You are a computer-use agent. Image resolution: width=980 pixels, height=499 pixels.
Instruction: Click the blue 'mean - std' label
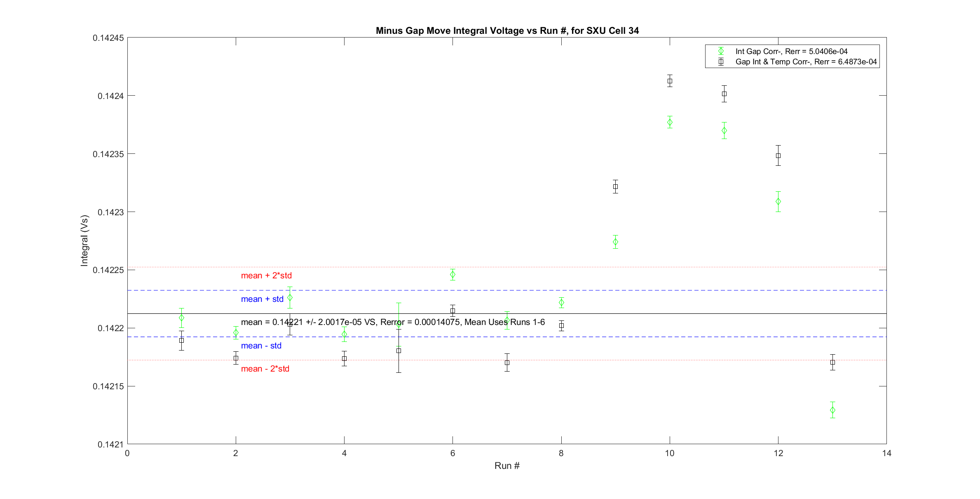tap(261, 346)
